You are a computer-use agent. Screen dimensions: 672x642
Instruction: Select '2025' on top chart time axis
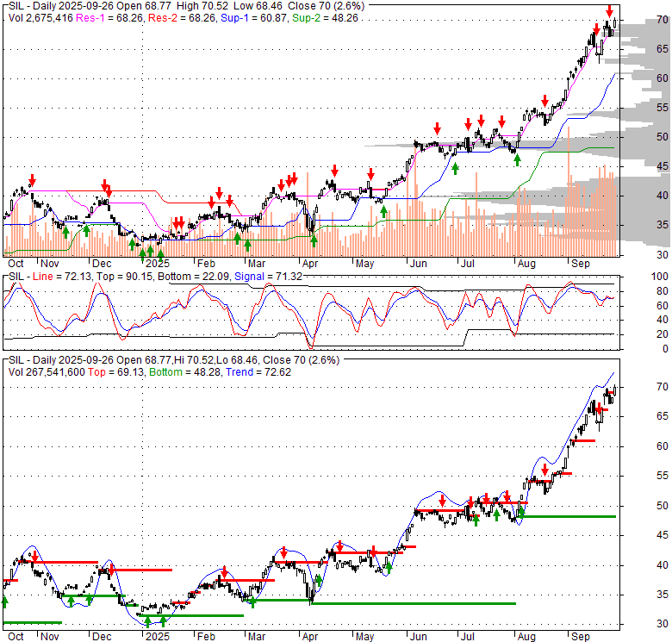coord(158,263)
